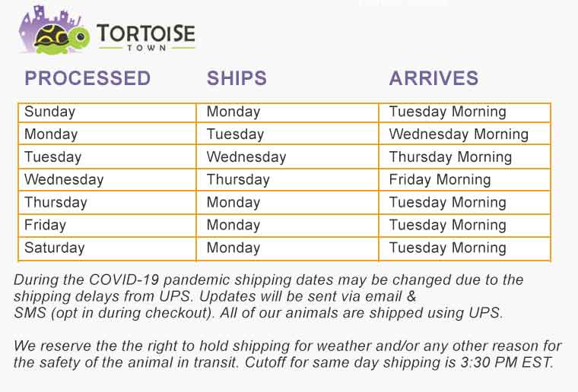Click the Saturday processed row cell
578x392 pixels.
(x=107, y=248)
